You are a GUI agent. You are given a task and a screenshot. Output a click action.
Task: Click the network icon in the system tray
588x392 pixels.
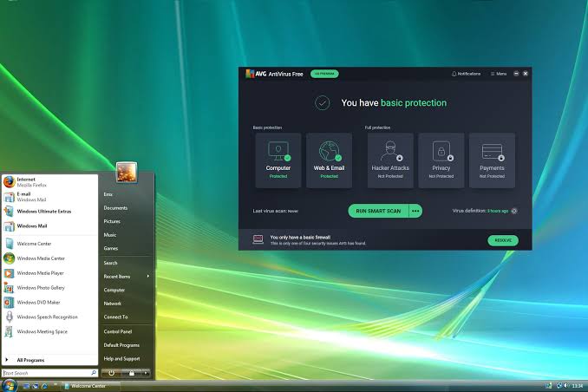click(x=559, y=386)
